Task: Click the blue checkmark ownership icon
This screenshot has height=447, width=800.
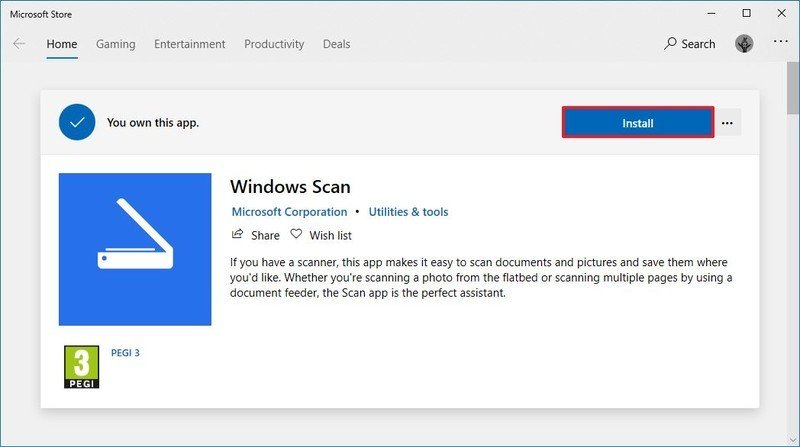Action: pyautogui.click(x=77, y=122)
